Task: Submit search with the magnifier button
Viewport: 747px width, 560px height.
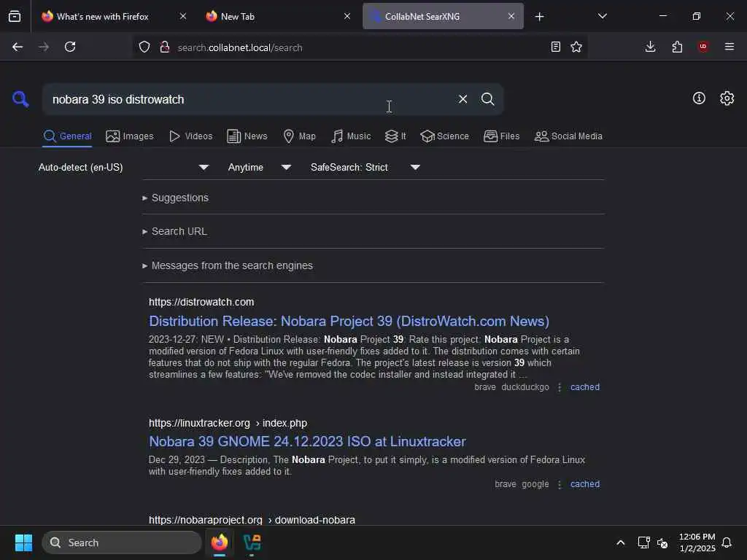Action: click(487, 99)
